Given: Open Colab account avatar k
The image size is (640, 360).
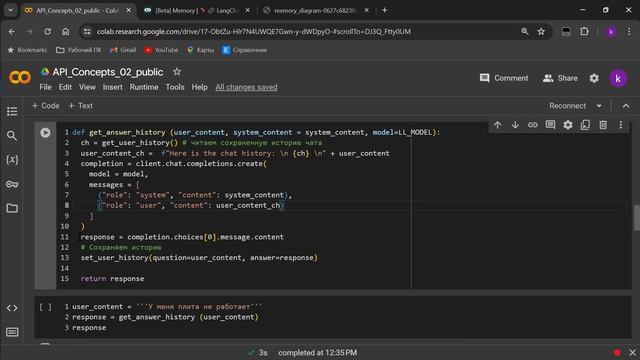Looking at the screenshot, I should coord(618,78).
